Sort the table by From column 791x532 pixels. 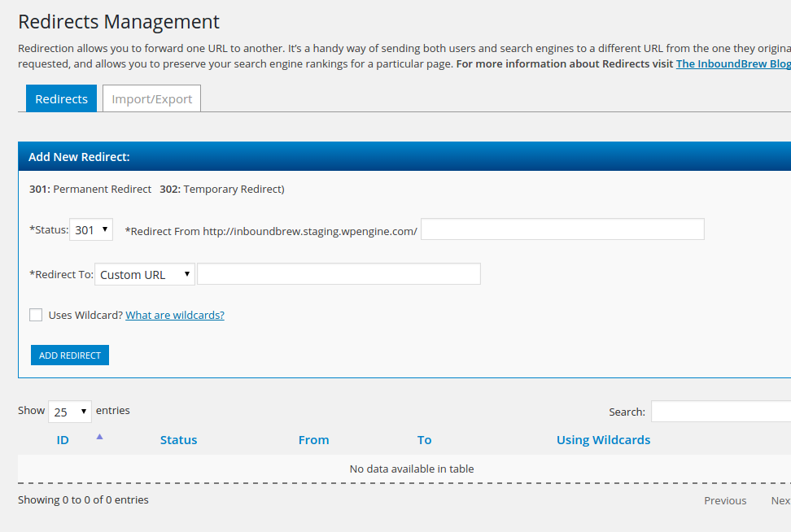click(x=313, y=440)
